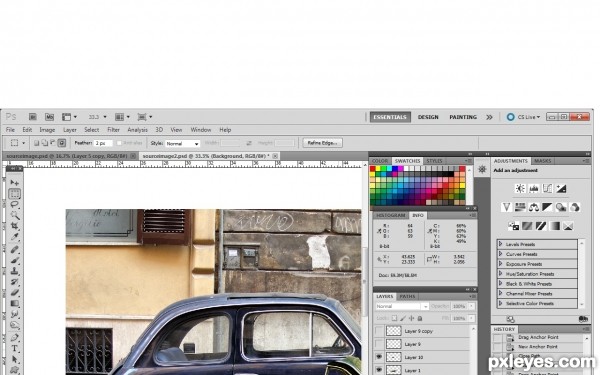This screenshot has height=375, width=600.
Task: Select the Lasso tool
Action: coord(15,204)
